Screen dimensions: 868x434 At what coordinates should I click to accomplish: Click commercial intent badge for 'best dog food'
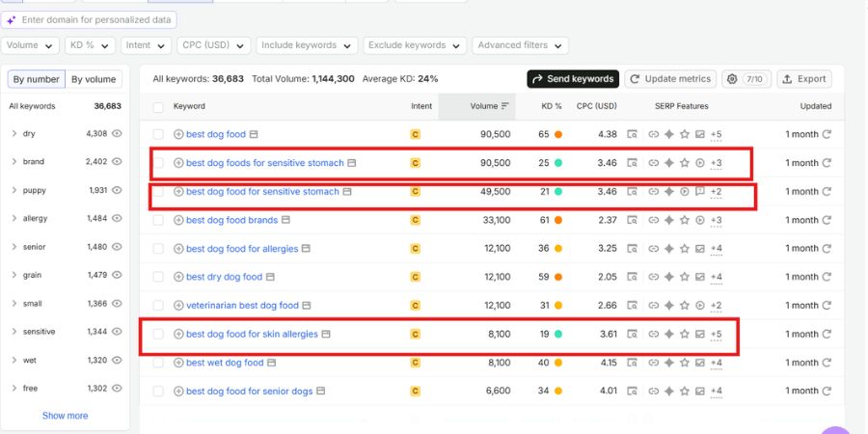coord(415,134)
